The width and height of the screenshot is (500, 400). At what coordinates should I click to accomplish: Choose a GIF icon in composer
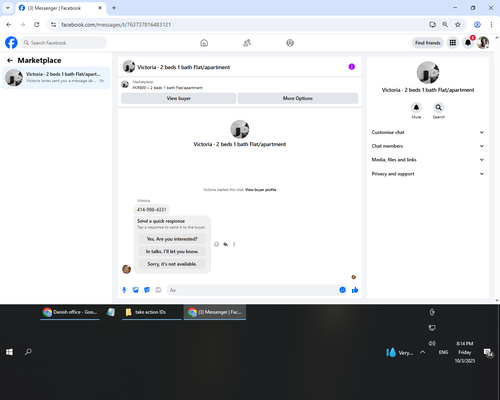158,290
